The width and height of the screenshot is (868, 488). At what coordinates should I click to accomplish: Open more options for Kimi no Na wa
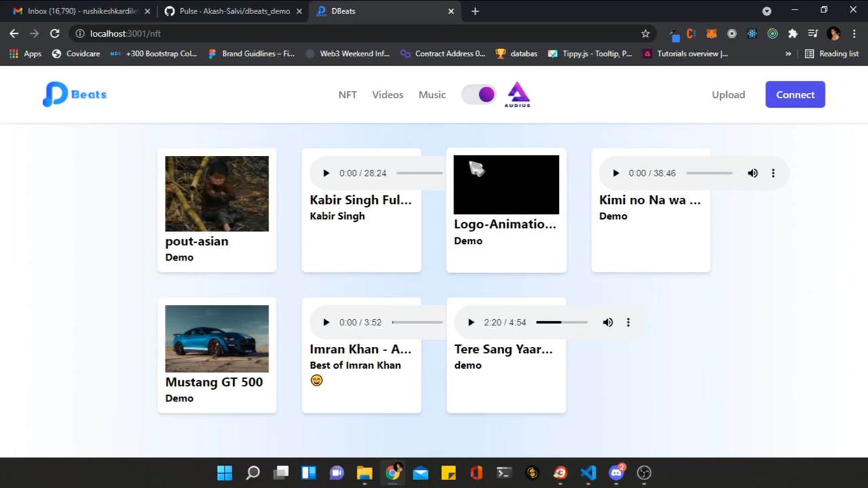[x=773, y=174]
